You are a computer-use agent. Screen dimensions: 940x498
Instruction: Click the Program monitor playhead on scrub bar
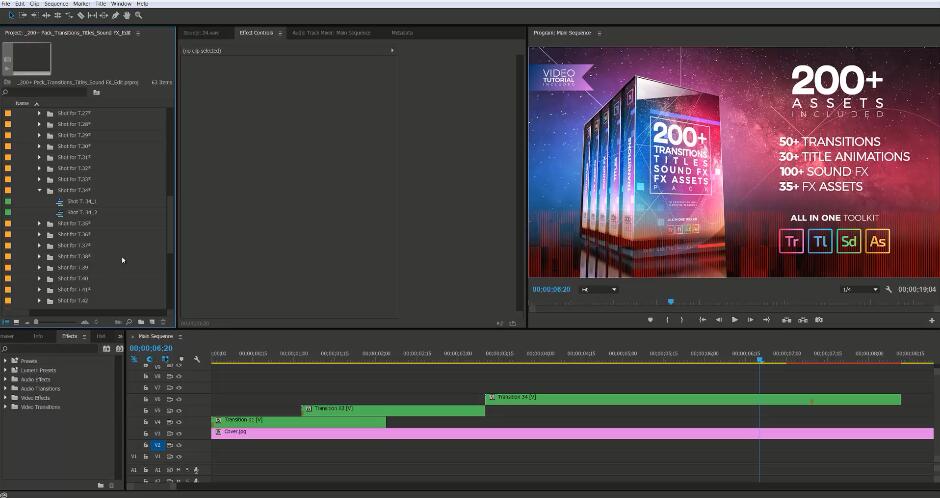670,301
